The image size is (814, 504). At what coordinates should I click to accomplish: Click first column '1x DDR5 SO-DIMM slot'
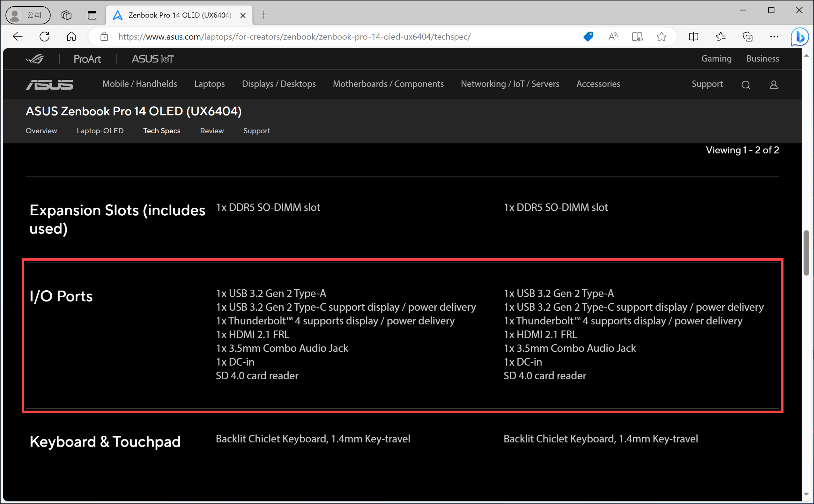click(268, 207)
